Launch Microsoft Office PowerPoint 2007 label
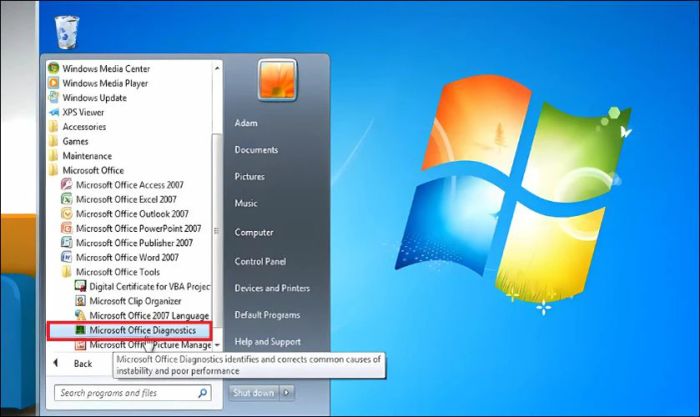The height and width of the screenshot is (417, 700). point(139,228)
